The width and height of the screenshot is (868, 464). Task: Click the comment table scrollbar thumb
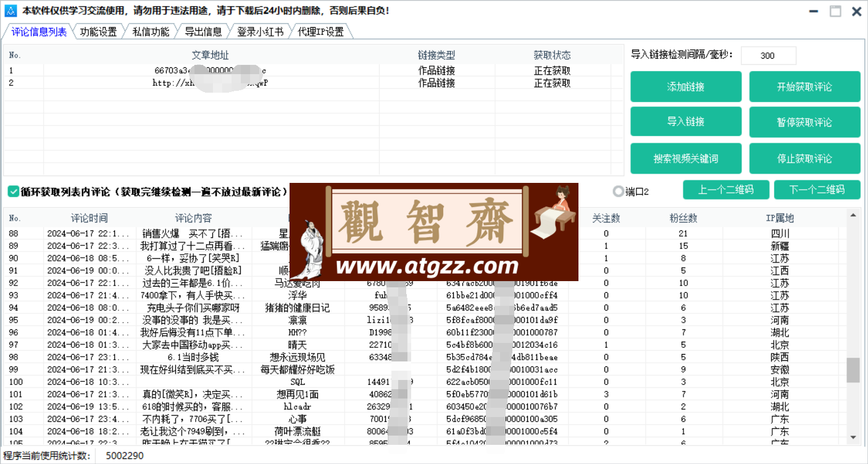click(x=853, y=370)
